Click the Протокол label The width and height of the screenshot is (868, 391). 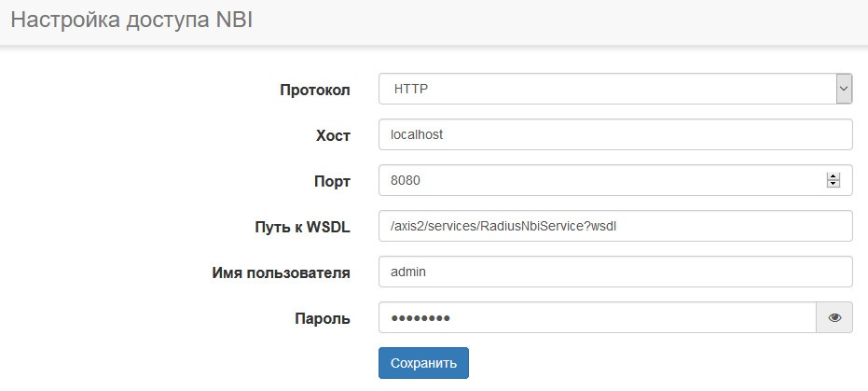315,91
